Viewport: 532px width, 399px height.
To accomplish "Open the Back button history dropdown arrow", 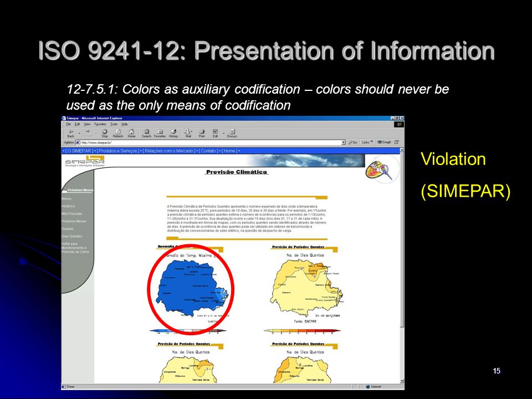I will point(79,134).
